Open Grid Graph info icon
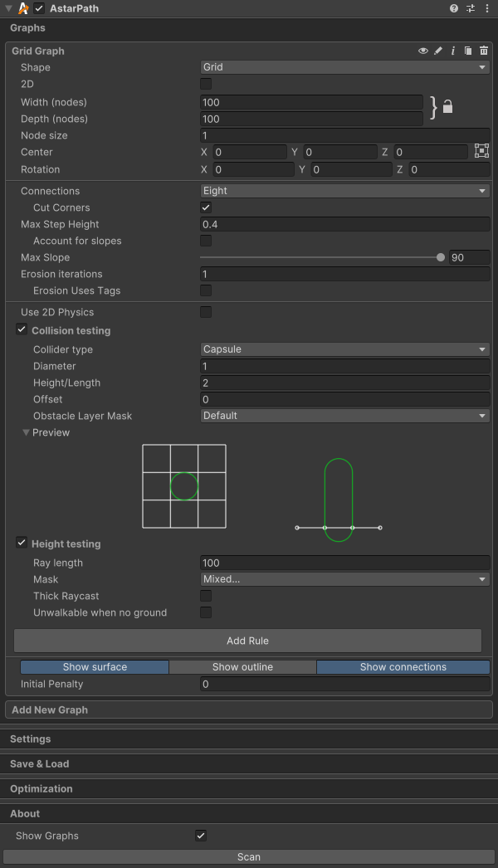This screenshot has width=498, height=868. click(453, 51)
